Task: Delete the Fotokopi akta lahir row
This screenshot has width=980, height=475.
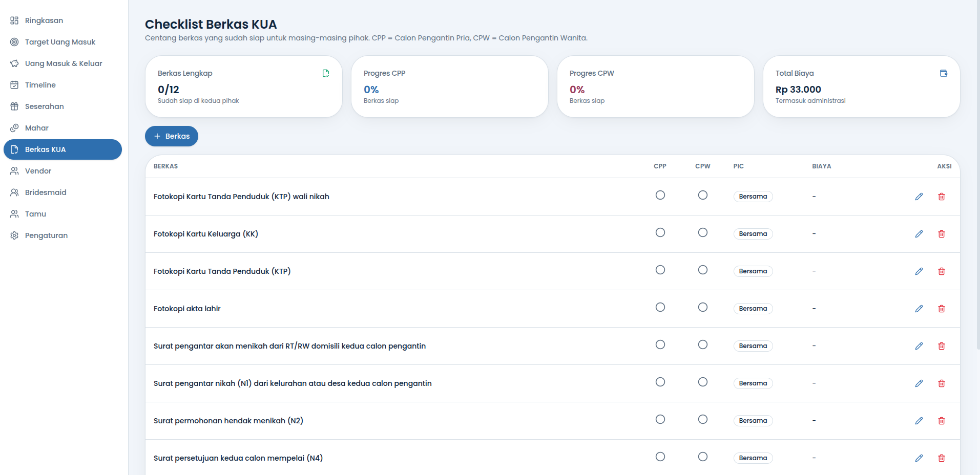Action: coord(942,309)
